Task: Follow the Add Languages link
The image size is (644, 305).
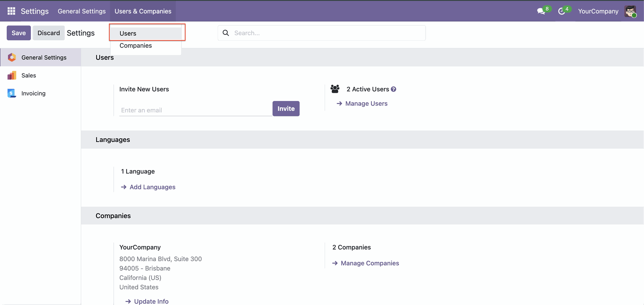Action: (152, 187)
